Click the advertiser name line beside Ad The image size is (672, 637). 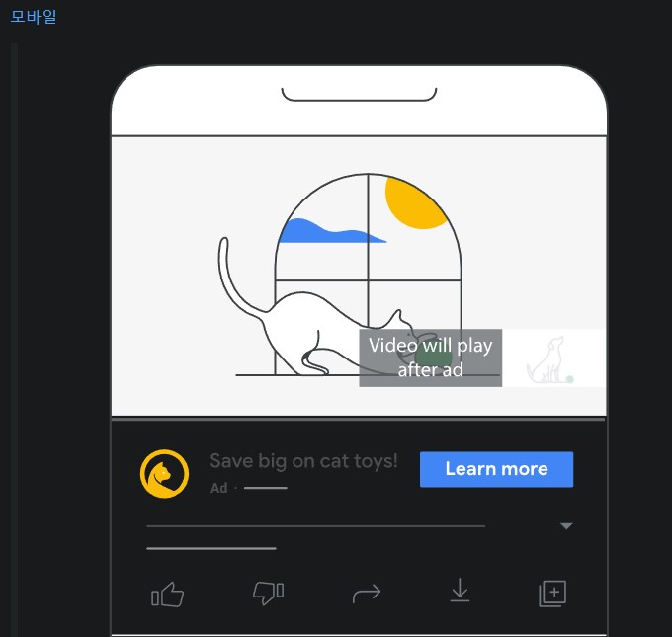pos(265,488)
